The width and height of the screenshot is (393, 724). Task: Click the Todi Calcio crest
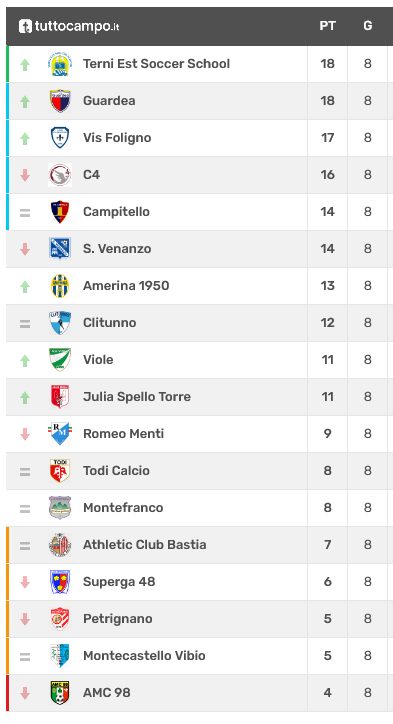pyautogui.click(x=60, y=471)
